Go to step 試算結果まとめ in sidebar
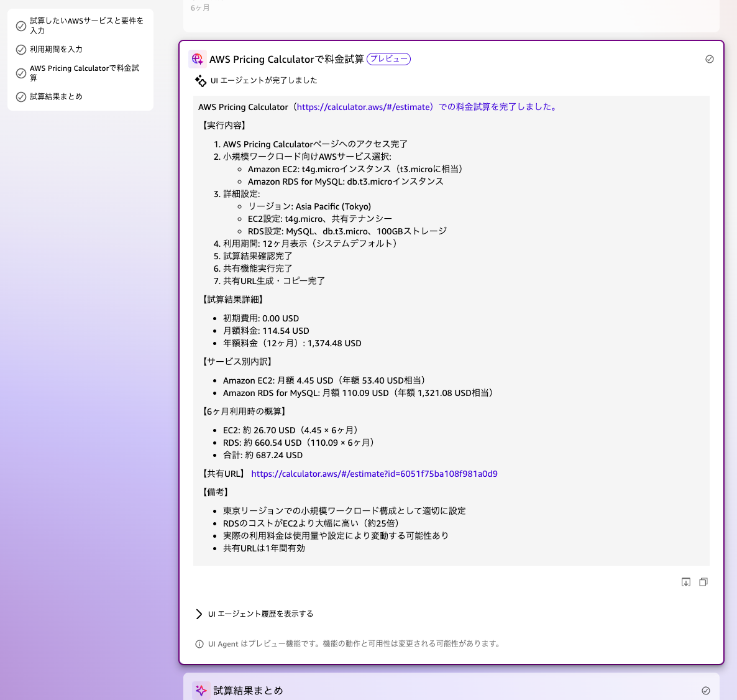The width and height of the screenshot is (737, 700). pos(56,96)
